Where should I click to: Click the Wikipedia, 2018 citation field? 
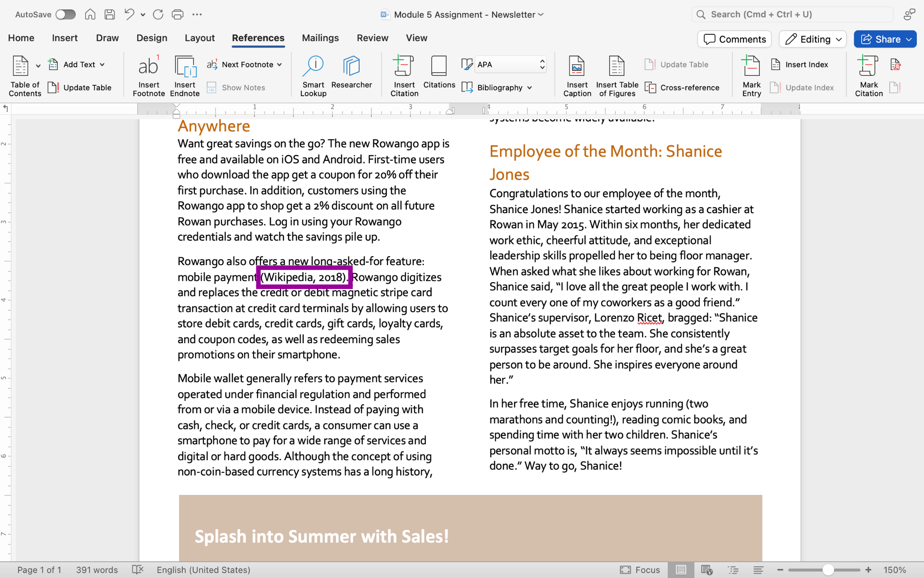(304, 277)
